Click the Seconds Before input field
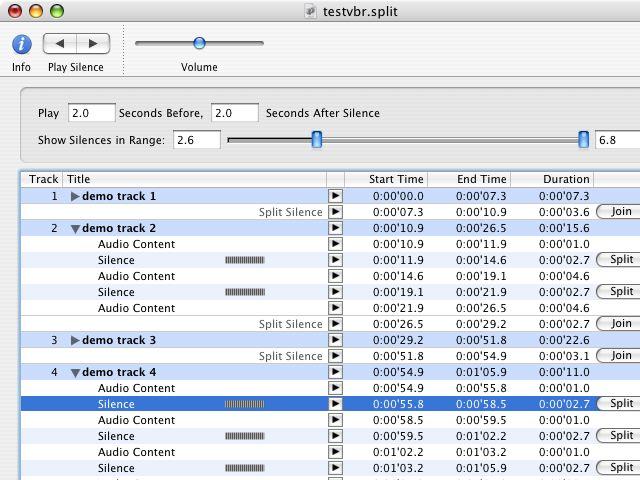Viewport: 640px width, 480px height. (91, 113)
